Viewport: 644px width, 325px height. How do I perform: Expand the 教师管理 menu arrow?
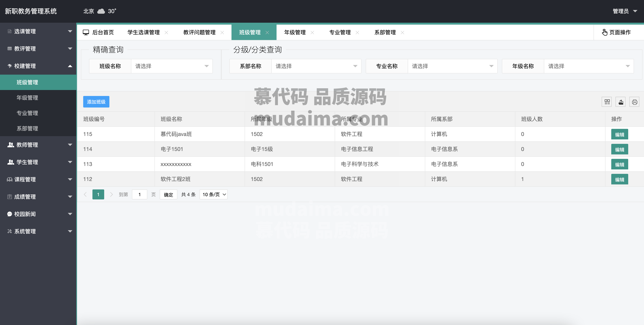(x=70, y=145)
